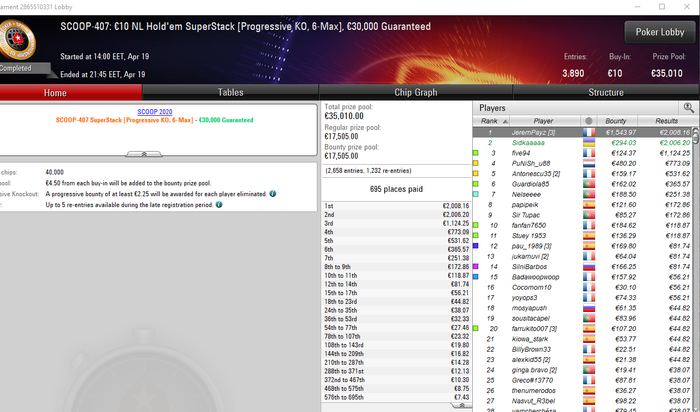Screen dimensions: 700x412
Task: Open the Structure tab
Action: pyautogui.click(x=605, y=92)
